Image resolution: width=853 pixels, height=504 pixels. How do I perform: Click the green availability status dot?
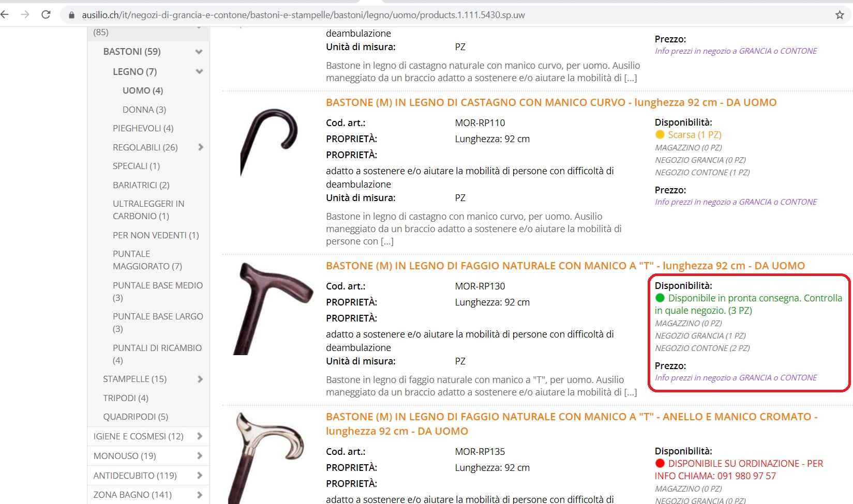(660, 298)
